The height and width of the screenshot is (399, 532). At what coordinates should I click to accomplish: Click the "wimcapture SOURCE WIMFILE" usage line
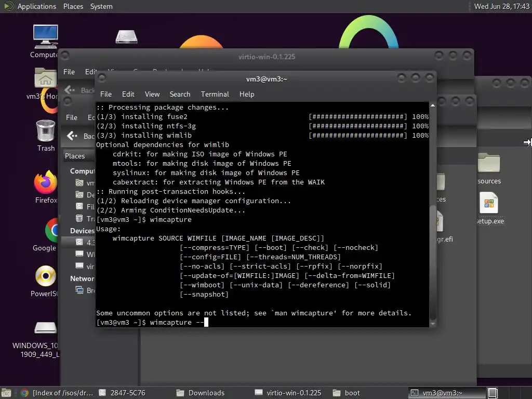pos(219,238)
